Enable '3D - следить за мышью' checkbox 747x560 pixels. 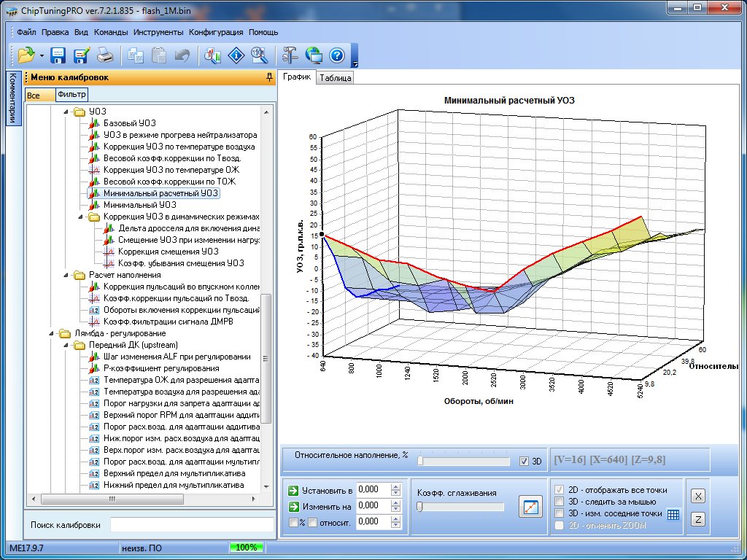(x=559, y=502)
